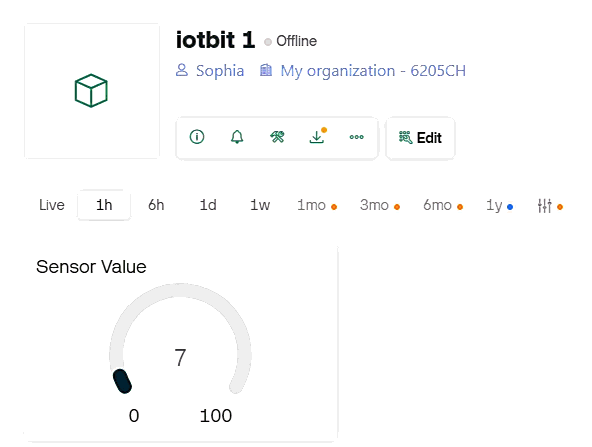Click the person icon beside Sophia
The image size is (592, 447).
point(182,70)
